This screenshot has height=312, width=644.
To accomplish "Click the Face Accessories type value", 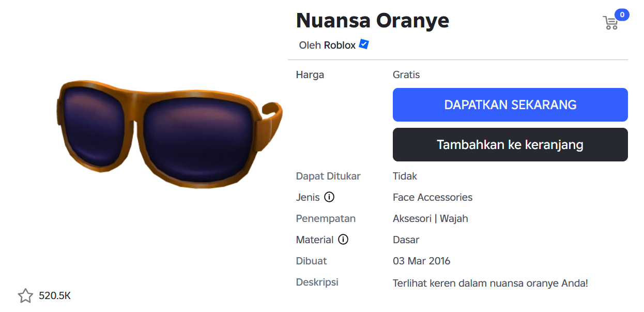I will (432, 197).
